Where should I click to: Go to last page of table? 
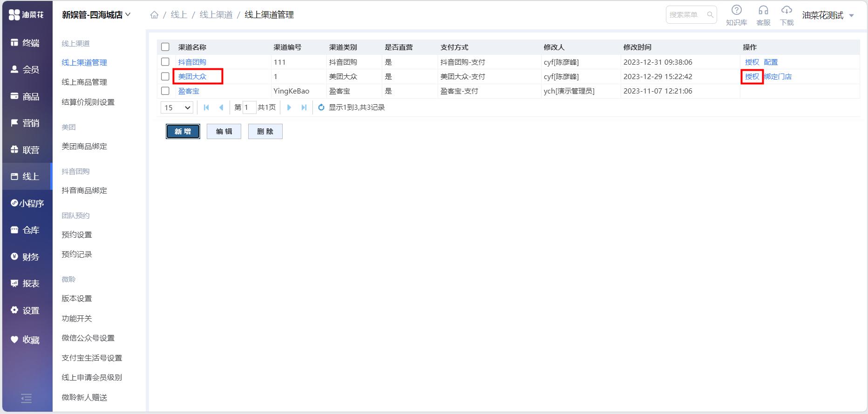pyautogui.click(x=304, y=107)
